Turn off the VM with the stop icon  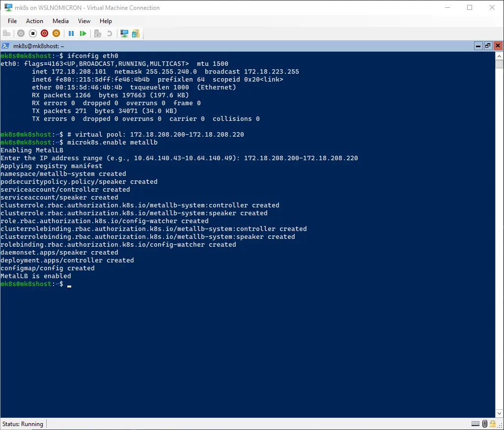coord(33,33)
